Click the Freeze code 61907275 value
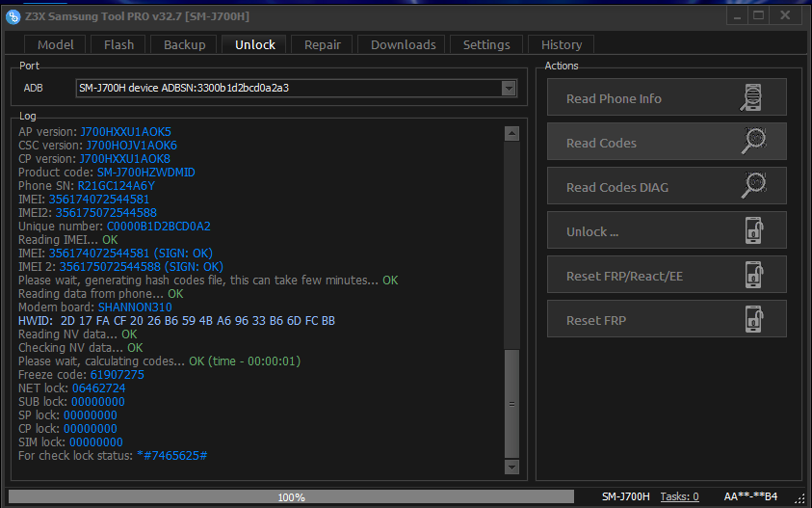 click(118, 375)
